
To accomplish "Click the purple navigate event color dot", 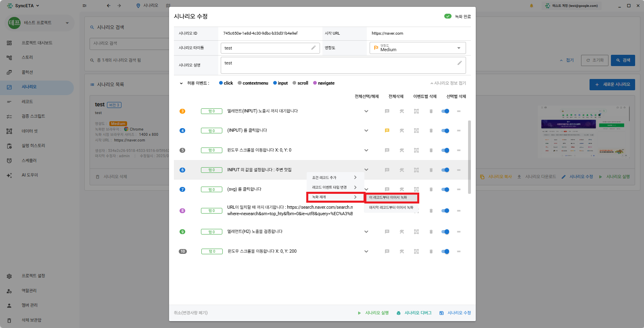I will point(315,83).
